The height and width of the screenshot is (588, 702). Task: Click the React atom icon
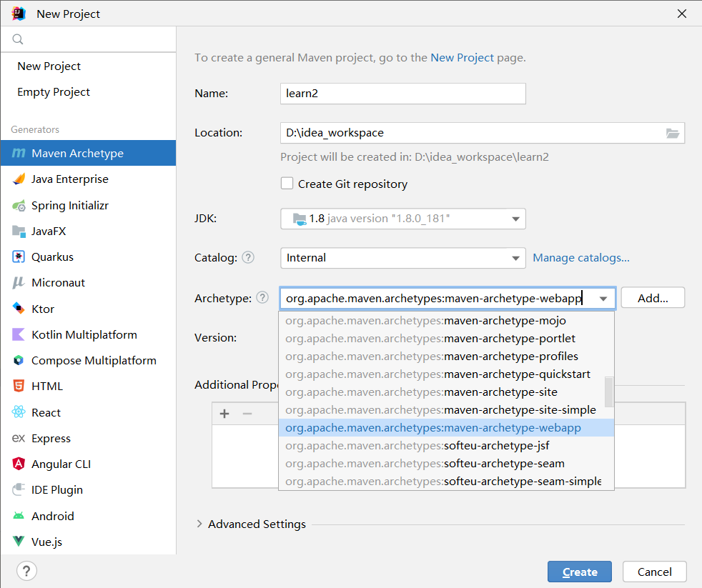(x=19, y=412)
